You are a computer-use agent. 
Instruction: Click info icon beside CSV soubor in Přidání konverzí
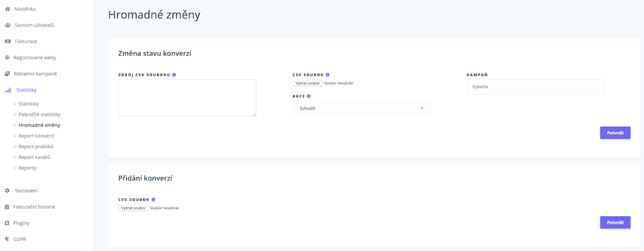(153, 200)
